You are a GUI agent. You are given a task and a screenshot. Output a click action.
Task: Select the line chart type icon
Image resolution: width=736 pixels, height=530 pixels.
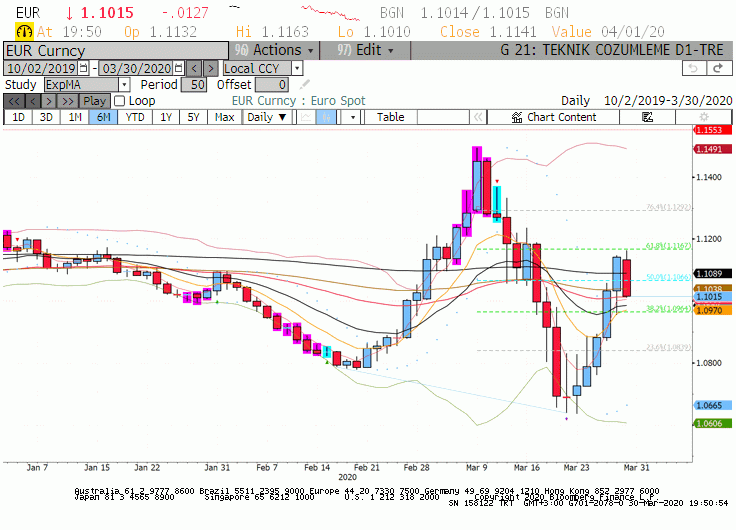click(306, 117)
